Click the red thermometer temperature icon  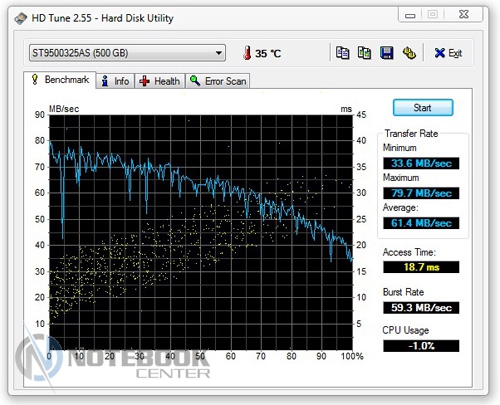coord(247,53)
